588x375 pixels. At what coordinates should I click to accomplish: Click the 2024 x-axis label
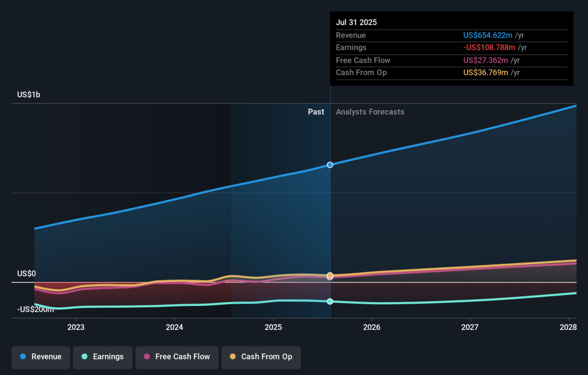174,327
